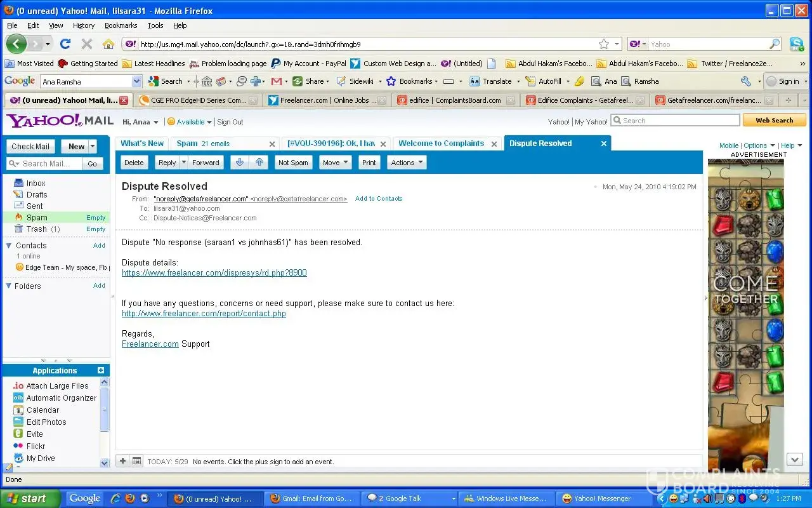812x508 pixels.
Task: Click the Firefox home icon
Action: coord(108,44)
